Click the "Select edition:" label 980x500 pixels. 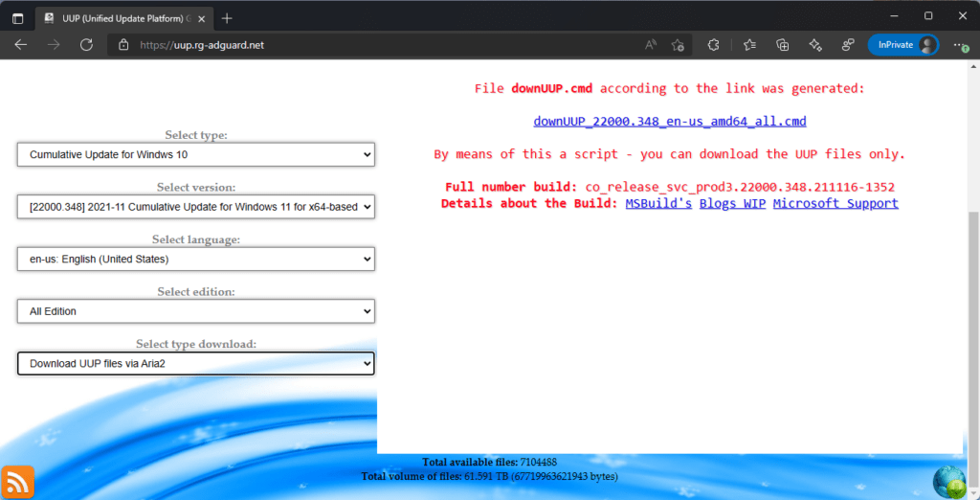pos(196,291)
